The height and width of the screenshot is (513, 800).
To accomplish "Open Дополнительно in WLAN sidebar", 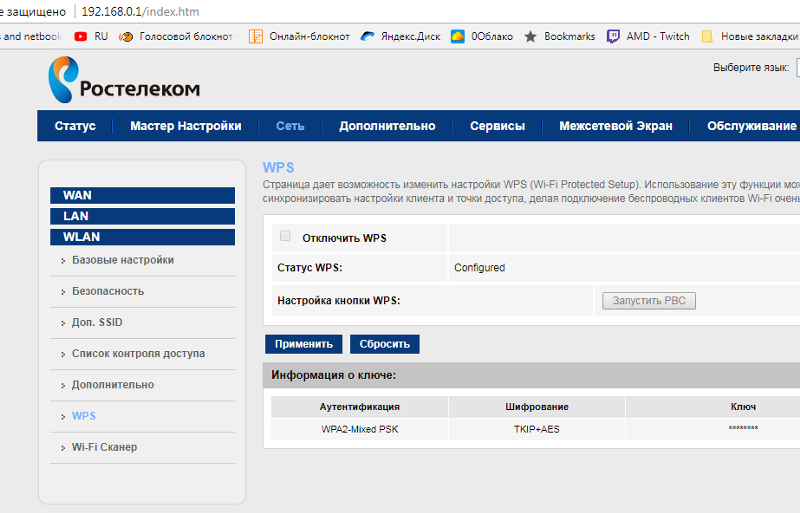I will click(x=113, y=384).
